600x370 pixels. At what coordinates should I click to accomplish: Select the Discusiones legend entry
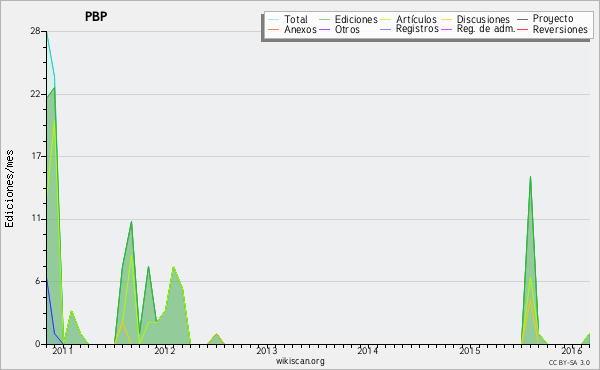tap(483, 19)
